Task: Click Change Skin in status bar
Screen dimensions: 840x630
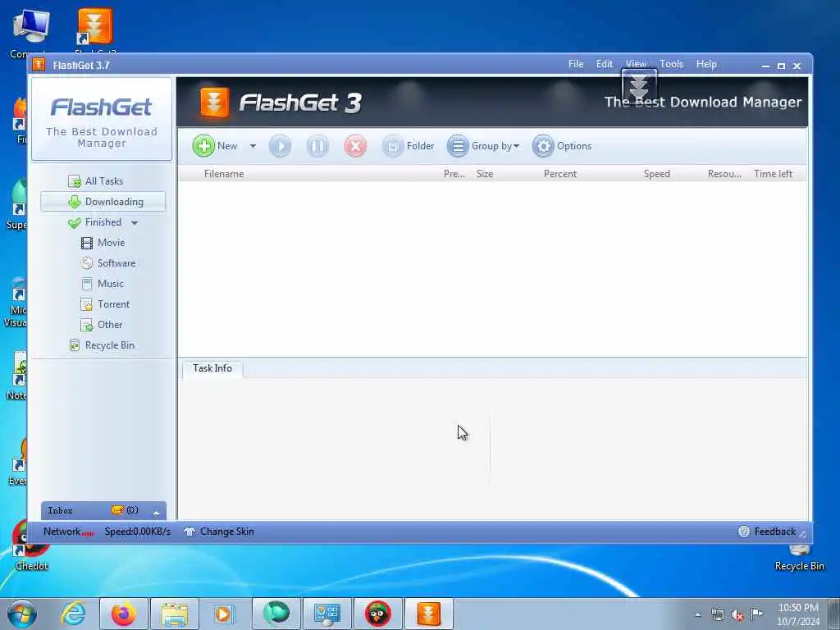Action: pos(218,532)
